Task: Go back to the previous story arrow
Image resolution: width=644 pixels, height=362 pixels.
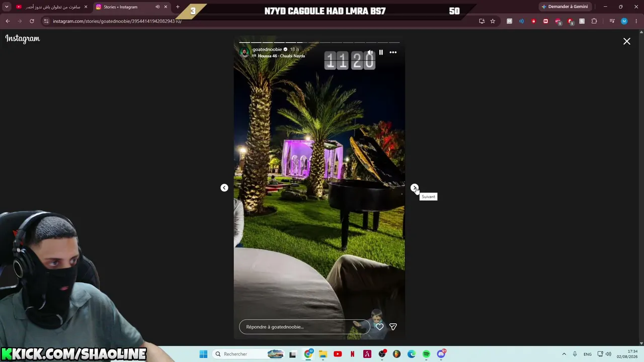Action: click(x=224, y=188)
